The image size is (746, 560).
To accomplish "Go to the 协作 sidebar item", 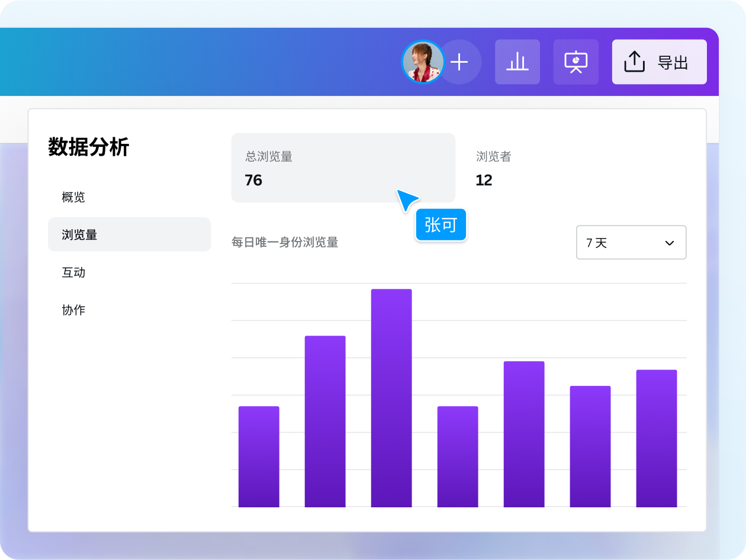I will (73, 310).
